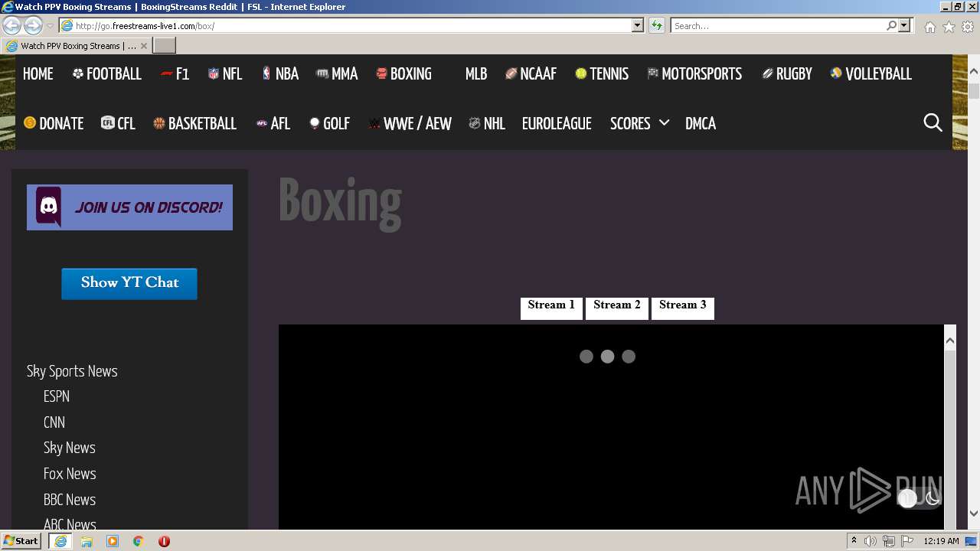980x551 pixels.
Task: Show hidden system tray icons
Action: coord(854,541)
